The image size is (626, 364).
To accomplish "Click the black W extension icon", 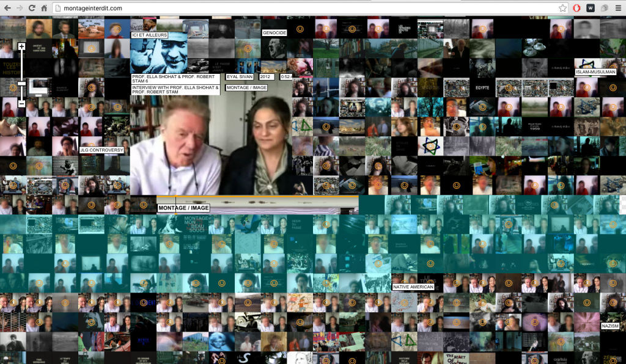I will (591, 9).
